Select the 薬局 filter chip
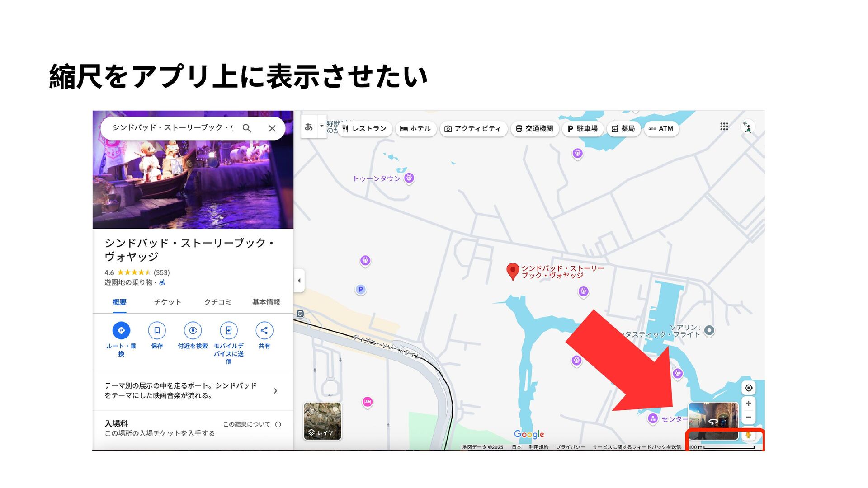Image resolution: width=868 pixels, height=488 pixels. [x=623, y=129]
